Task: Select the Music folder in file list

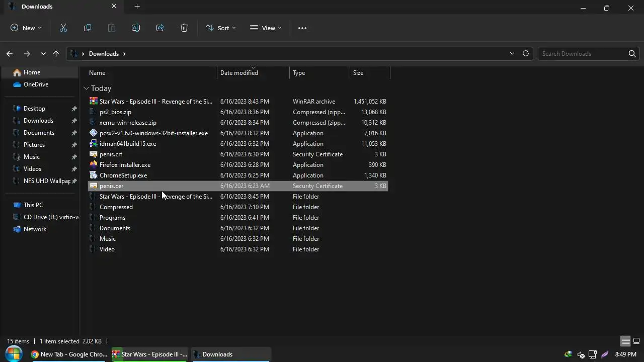Action: (237, 239)
